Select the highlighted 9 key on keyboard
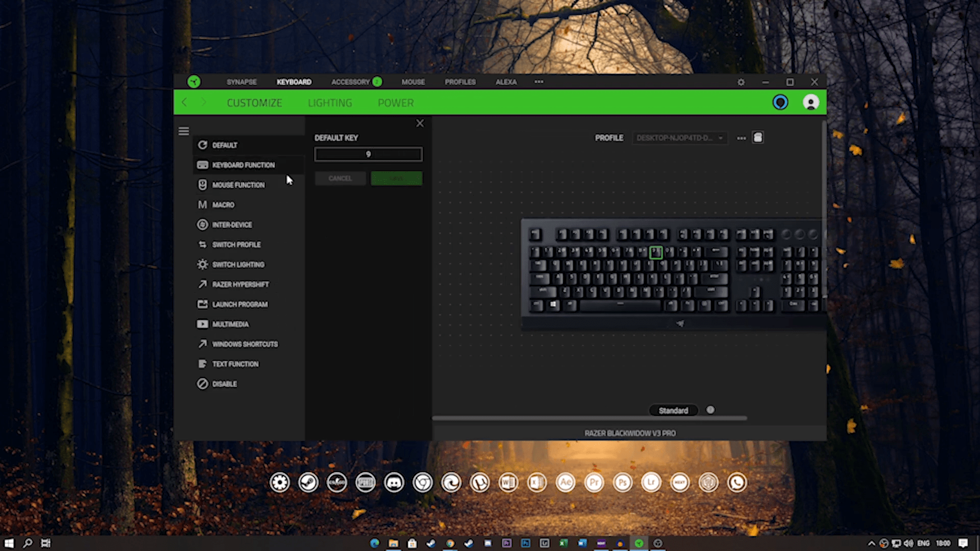The width and height of the screenshot is (980, 551). click(656, 252)
